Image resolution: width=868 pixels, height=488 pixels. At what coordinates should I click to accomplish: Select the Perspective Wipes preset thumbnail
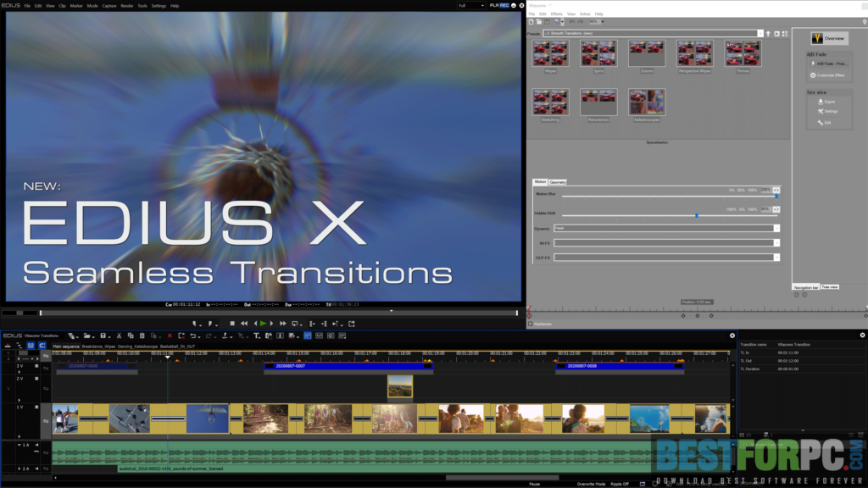click(695, 53)
